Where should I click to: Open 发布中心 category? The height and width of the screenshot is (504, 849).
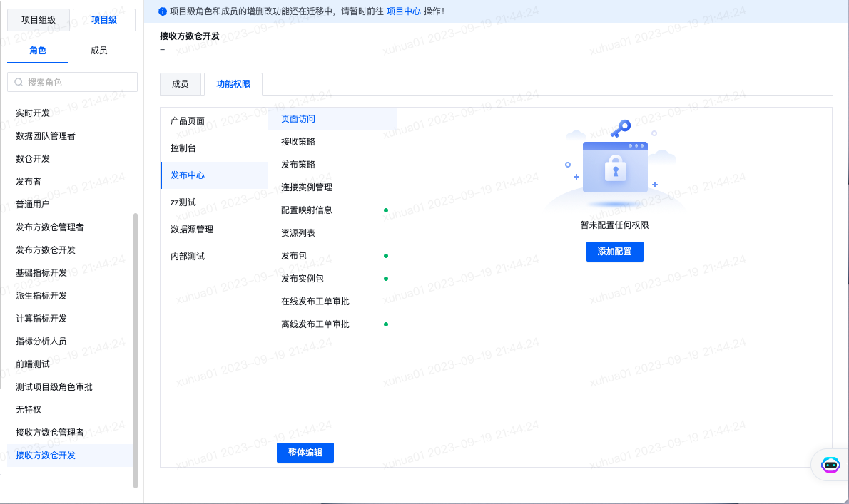[215, 175]
